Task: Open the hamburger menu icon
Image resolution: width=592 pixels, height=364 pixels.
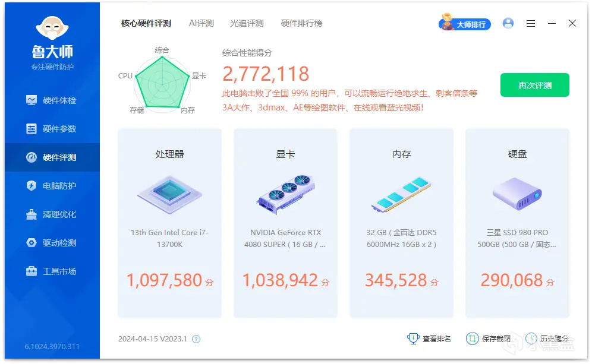Action: (531, 24)
